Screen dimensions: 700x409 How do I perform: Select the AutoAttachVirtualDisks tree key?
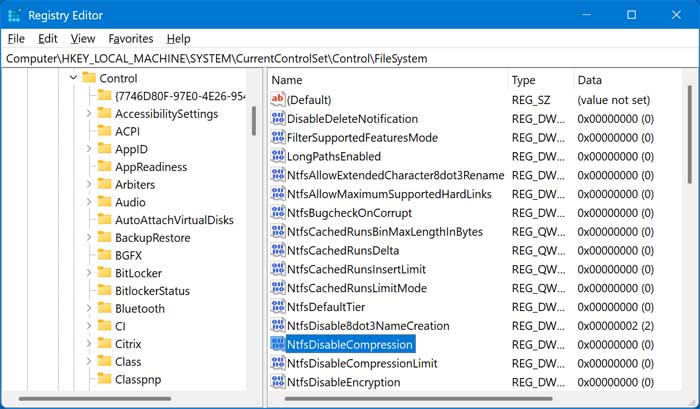pyautogui.click(x=174, y=220)
